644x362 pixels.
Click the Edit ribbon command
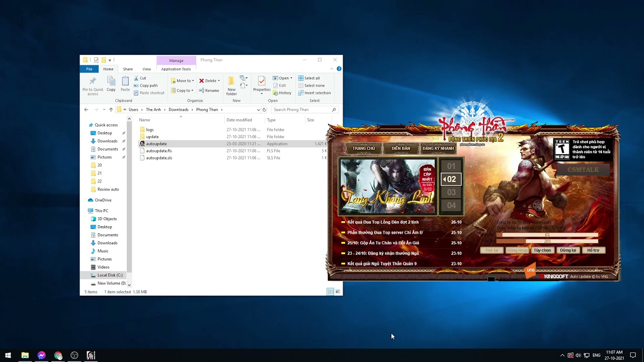click(x=279, y=85)
